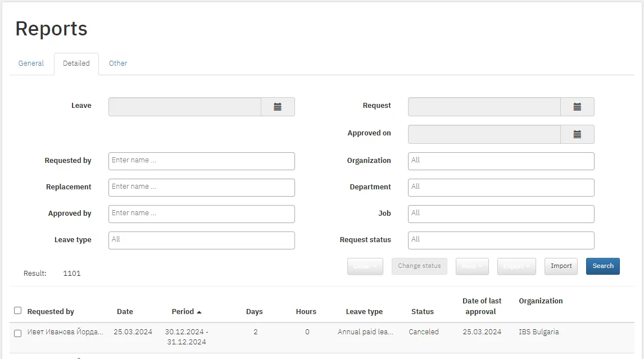The image size is (644, 359).
Task: Click the result count 1101
Action: (x=72, y=274)
